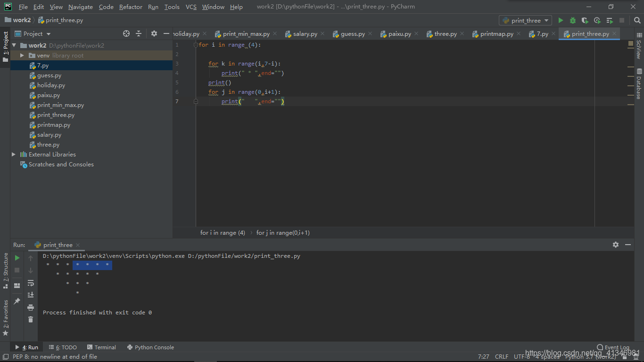Open the 6: TODO tool window
The image size is (644, 362).
(x=63, y=347)
